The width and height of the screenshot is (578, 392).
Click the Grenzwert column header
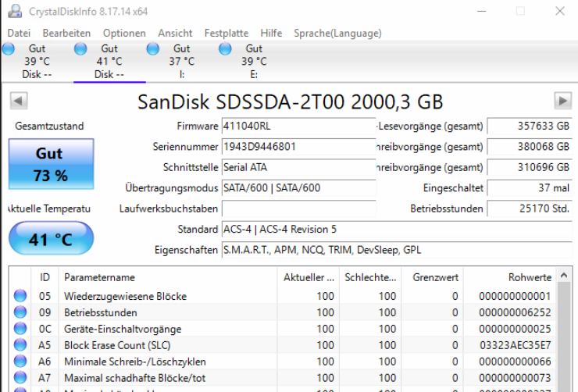(x=432, y=277)
